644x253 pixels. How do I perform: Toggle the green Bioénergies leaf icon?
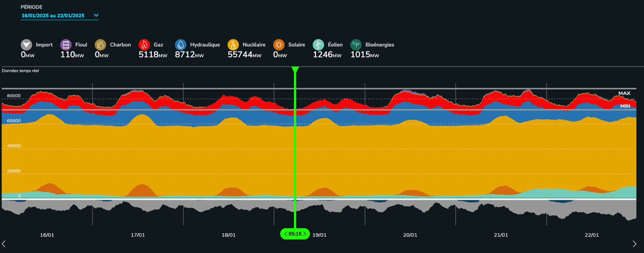[356, 45]
